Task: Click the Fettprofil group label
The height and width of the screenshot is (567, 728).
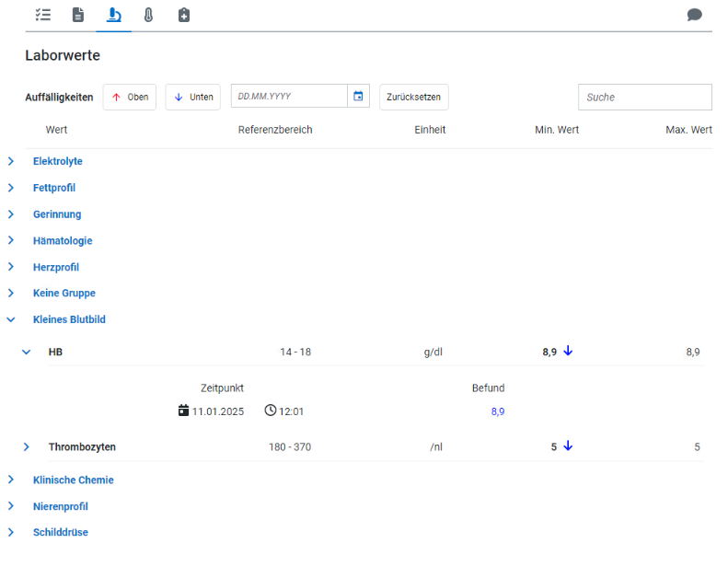Action: coord(54,188)
